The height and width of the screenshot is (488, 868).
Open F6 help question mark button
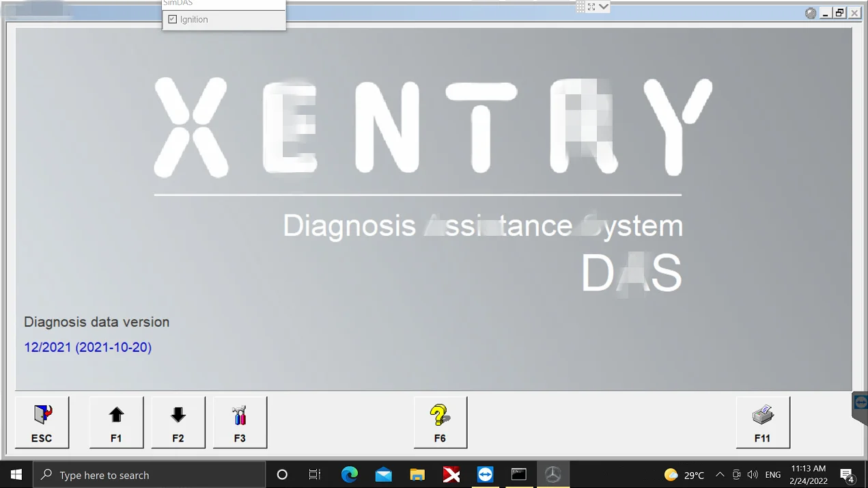click(440, 422)
